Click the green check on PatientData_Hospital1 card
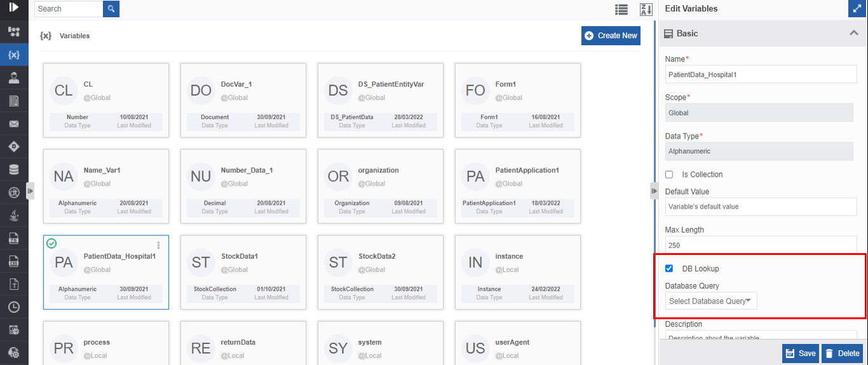The width and height of the screenshot is (868, 365). click(x=51, y=244)
